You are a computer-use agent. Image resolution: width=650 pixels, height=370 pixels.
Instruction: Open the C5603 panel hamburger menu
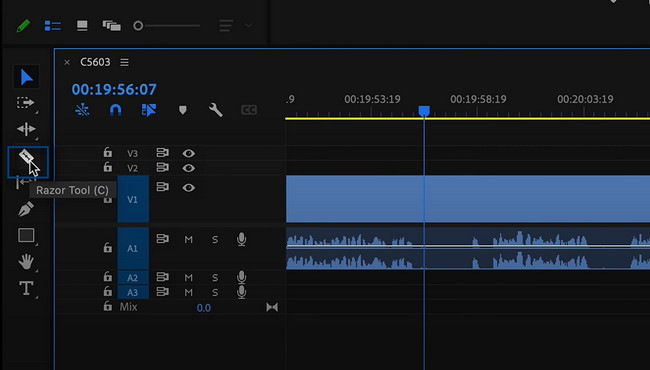pos(124,62)
